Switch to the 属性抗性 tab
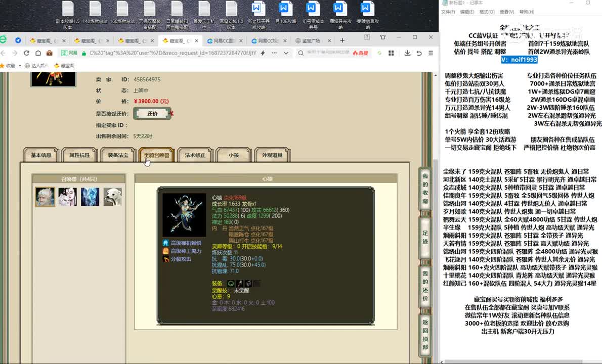 [79, 155]
